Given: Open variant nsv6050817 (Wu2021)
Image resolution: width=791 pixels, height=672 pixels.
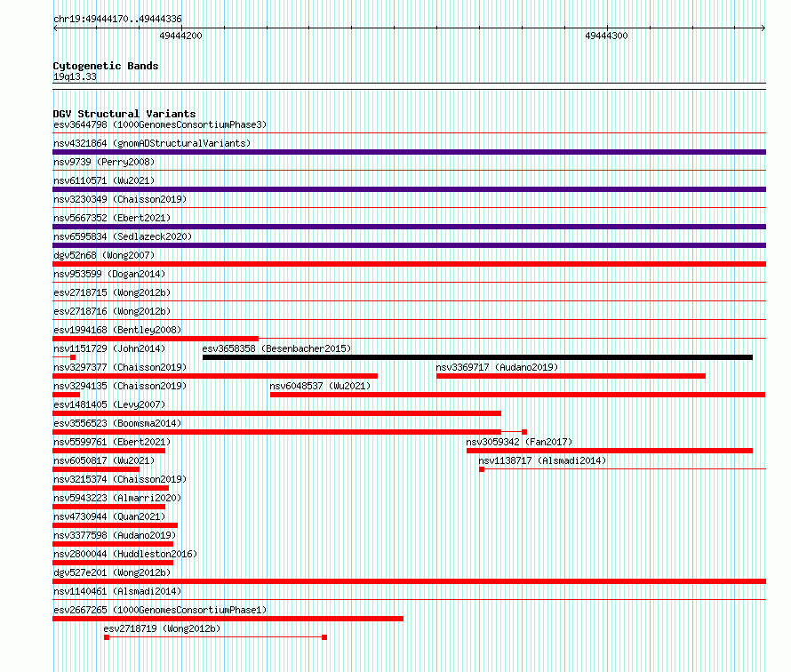Looking at the screenshot, I should click(104, 460).
